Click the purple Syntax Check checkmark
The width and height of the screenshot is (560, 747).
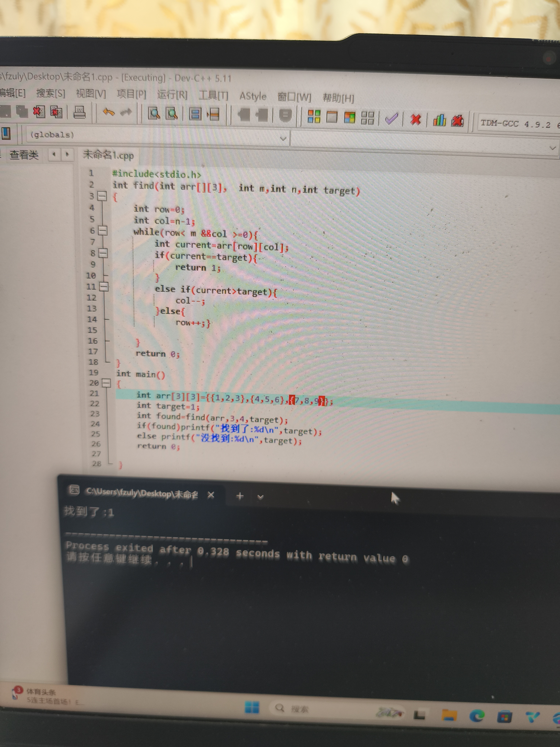391,119
